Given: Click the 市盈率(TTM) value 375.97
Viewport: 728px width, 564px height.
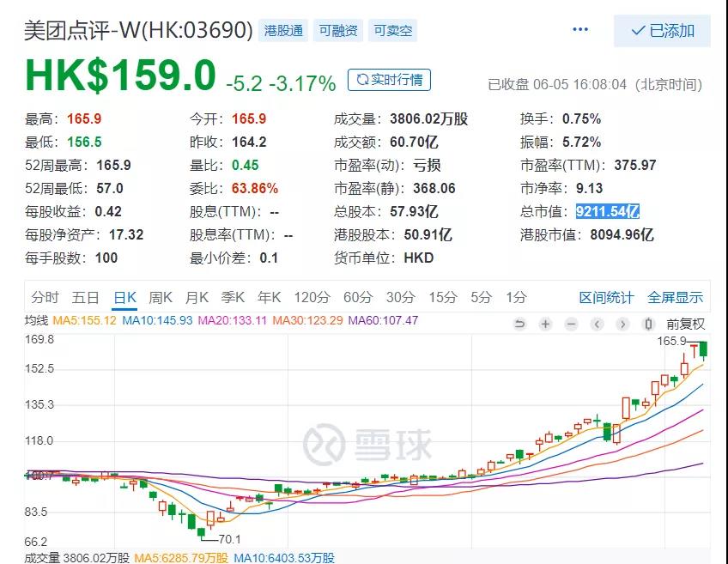Looking at the screenshot, I should pyautogui.click(x=634, y=166).
